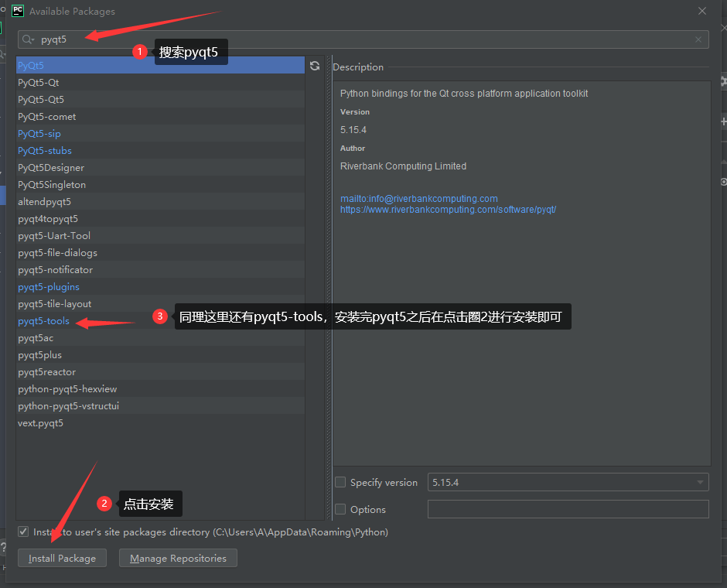
Task: Select pyqt5-plugins package
Action: pos(160,286)
